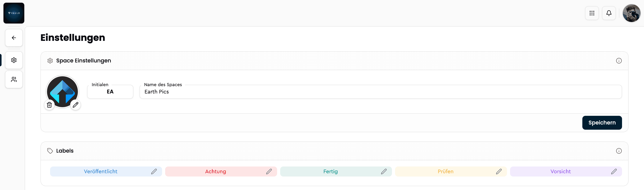Edit the Prüfen label
Viewport: 644px width, 190px height.
click(x=499, y=172)
